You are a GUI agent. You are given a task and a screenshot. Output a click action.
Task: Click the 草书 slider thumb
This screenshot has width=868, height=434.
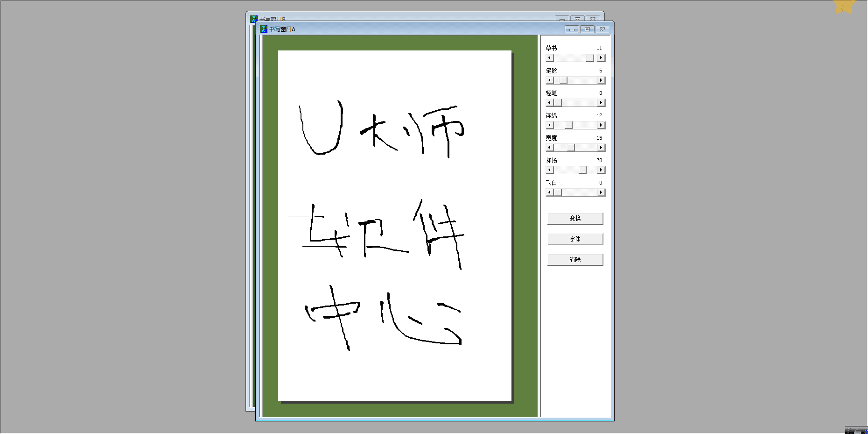click(x=590, y=58)
